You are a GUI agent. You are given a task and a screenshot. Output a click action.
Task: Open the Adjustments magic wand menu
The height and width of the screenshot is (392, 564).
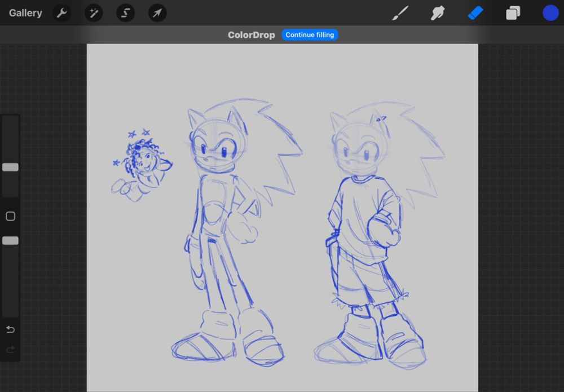click(x=94, y=14)
